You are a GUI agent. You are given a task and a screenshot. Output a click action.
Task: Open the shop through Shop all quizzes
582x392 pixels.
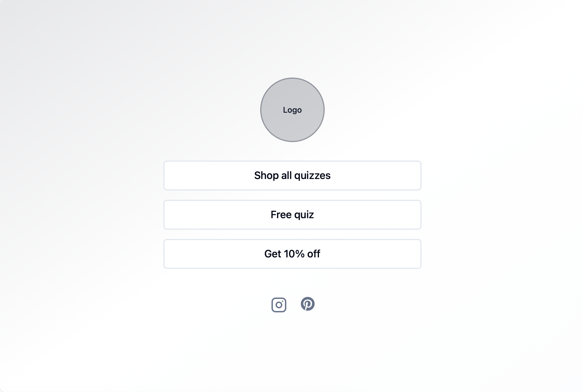292,176
